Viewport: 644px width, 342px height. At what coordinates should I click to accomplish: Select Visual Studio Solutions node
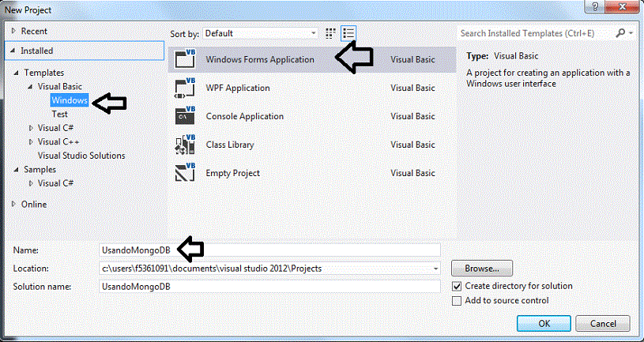click(x=81, y=156)
